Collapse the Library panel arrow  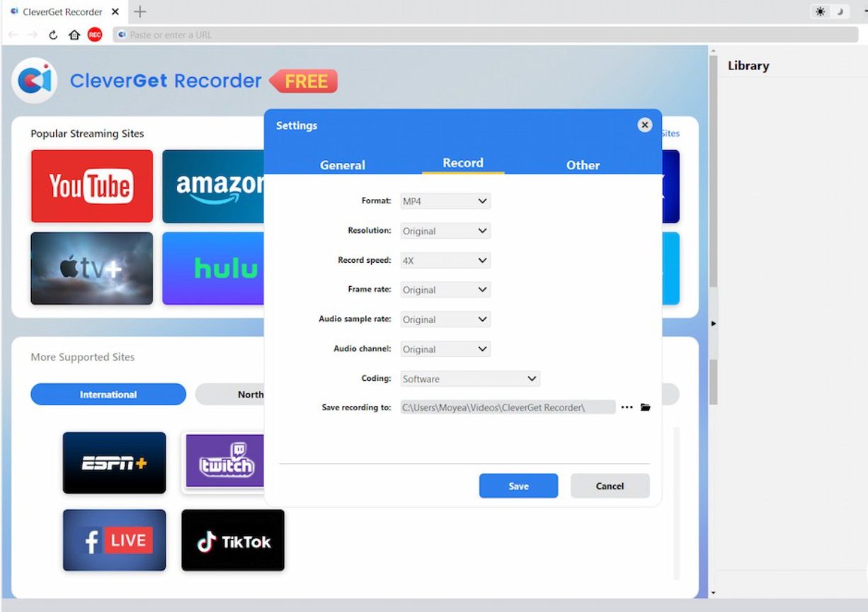click(713, 324)
